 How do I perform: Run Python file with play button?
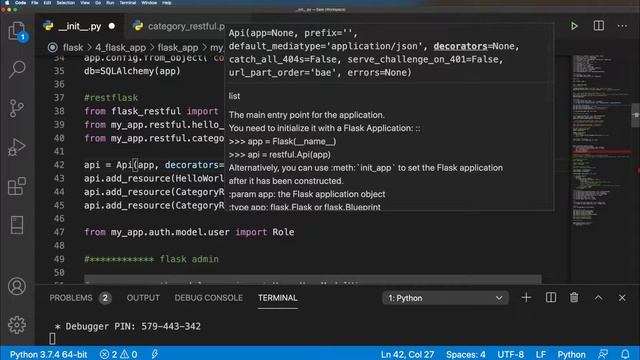[574, 26]
